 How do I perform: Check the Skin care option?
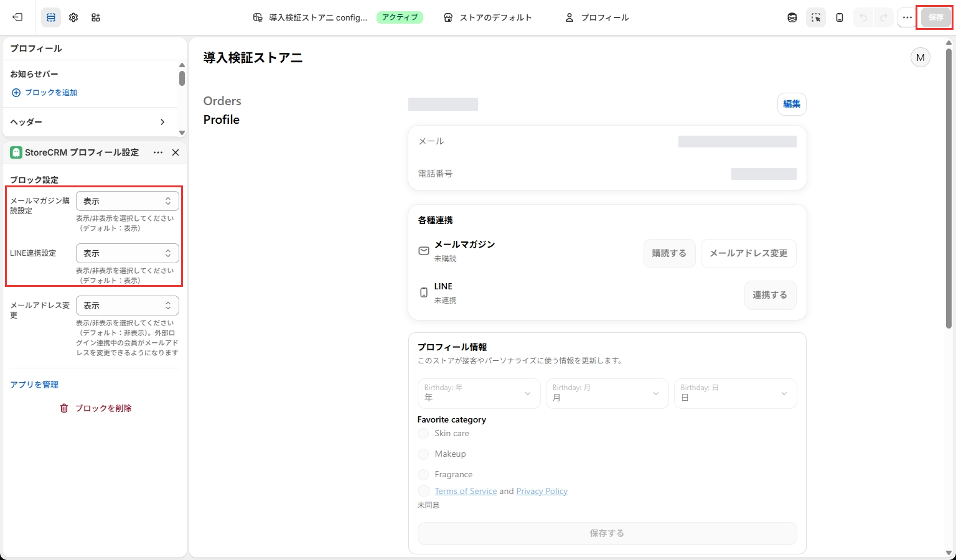point(423,434)
